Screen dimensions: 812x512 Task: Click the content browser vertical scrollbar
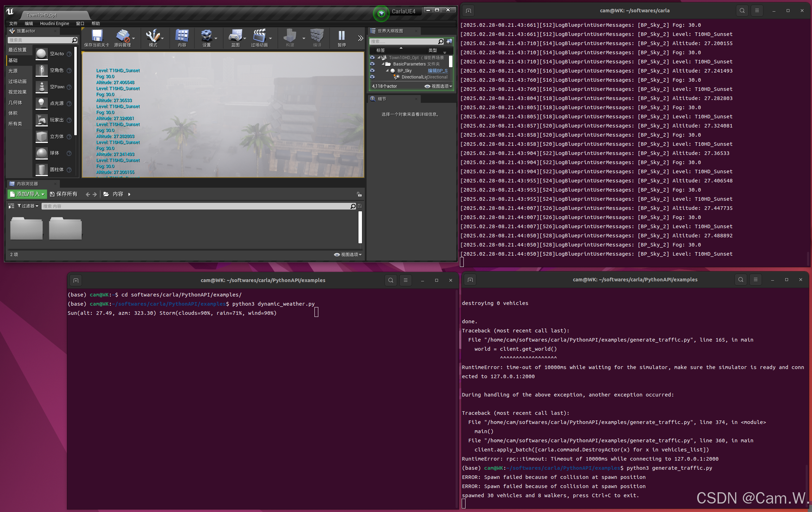click(360, 227)
